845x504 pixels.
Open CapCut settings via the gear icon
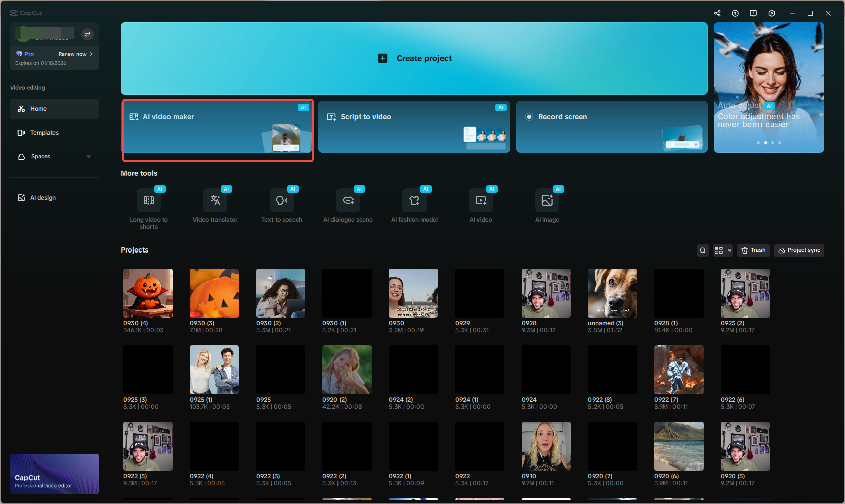click(x=771, y=13)
